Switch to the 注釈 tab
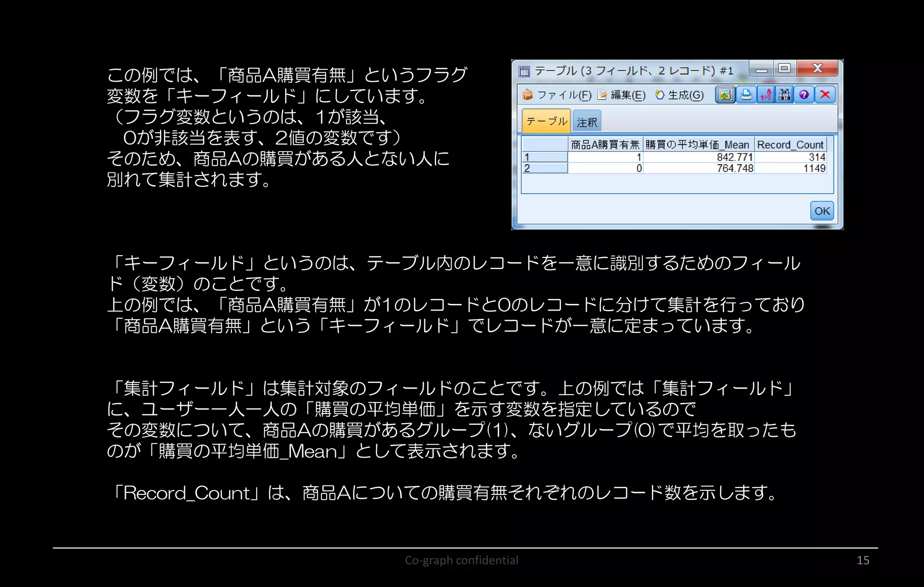This screenshot has width=924, height=587. pyautogui.click(x=587, y=122)
